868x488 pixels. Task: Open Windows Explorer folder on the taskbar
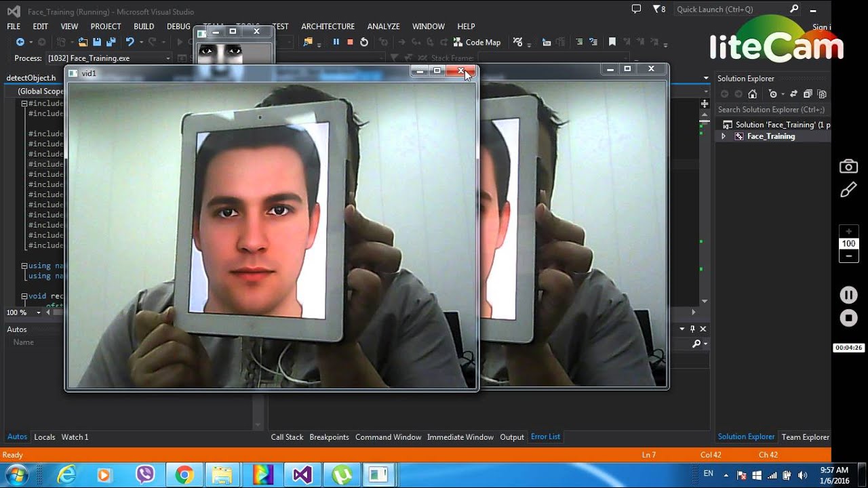[x=223, y=474]
